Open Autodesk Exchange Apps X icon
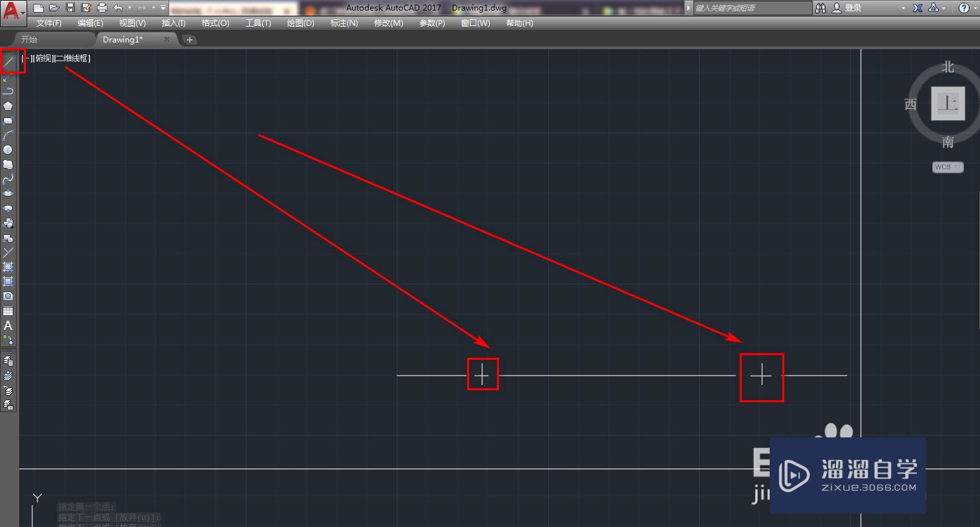 click(x=918, y=8)
